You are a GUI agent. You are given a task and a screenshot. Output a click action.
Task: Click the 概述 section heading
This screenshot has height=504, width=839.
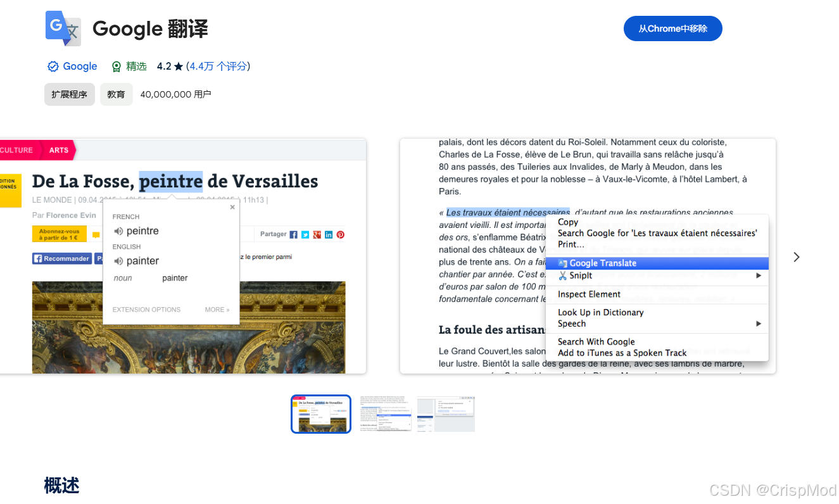coord(61,486)
